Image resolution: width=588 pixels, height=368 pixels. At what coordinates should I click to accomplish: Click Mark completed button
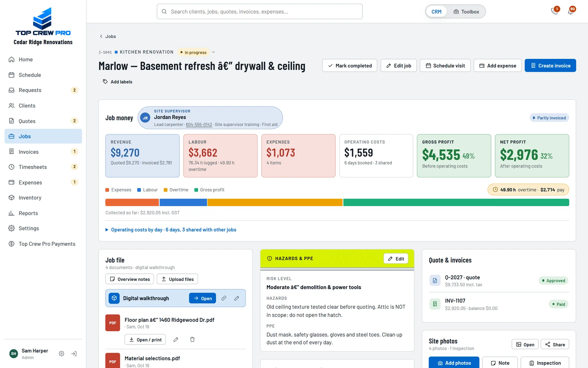pos(349,66)
